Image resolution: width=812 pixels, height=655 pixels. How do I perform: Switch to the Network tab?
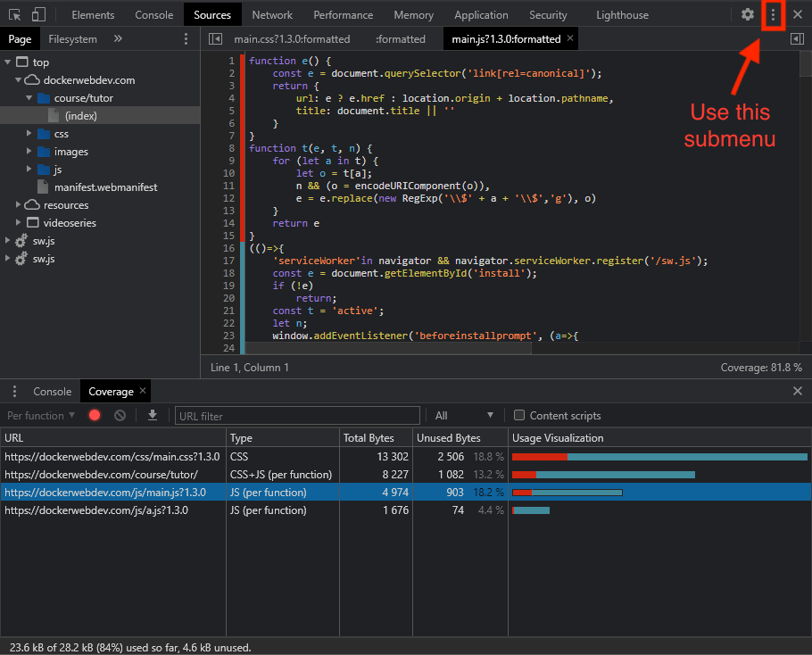[x=272, y=14]
